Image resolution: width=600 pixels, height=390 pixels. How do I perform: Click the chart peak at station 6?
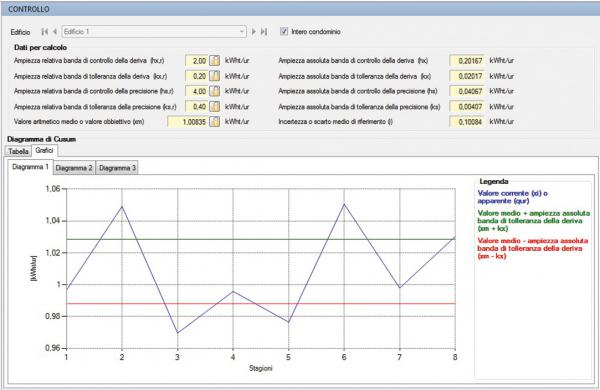[x=344, y=204]
